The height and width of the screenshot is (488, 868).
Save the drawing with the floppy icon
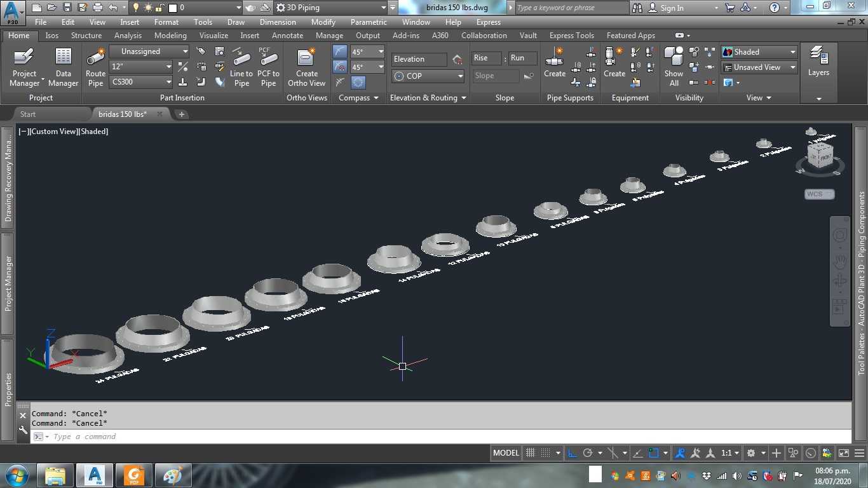[67, 8]
